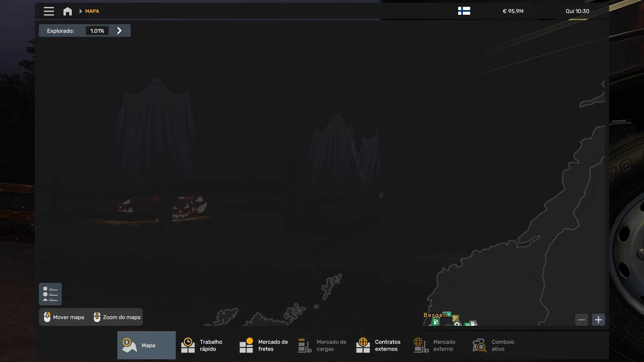Screen dimensions: 644x362
Task: Zoom out the map with minus button
Action: [x=582, y=320]
